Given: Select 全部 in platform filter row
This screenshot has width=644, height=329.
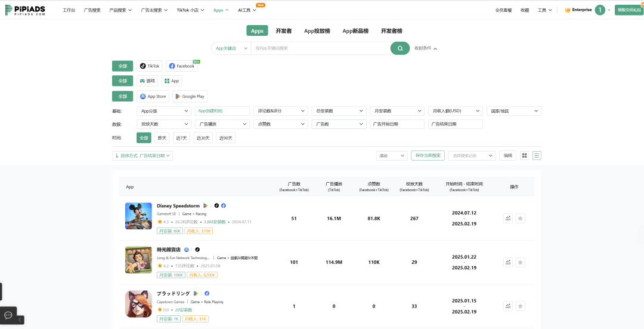Looking at the screenshot, I should coord(122,66).
